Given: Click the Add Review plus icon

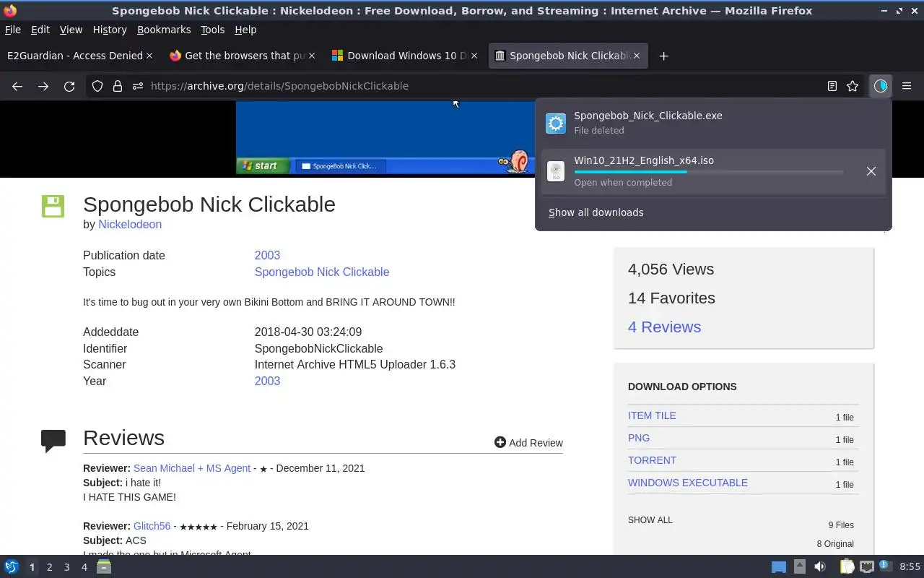Looking at the screenshot, I should pyautogui.click(x=500, y=442).
